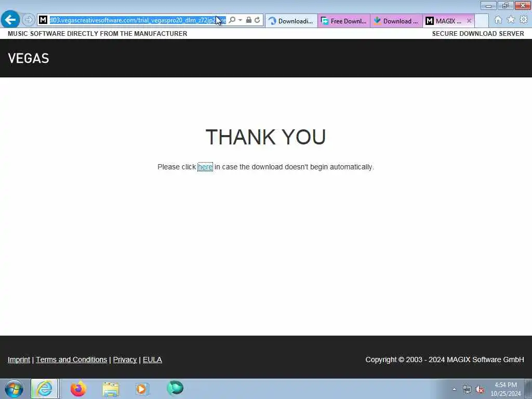Click 'MUSIC SOFTWARE DIRECTLY FROM THE MANUFACTURER' text
The image size is (532, 399).
click(97, 34)
